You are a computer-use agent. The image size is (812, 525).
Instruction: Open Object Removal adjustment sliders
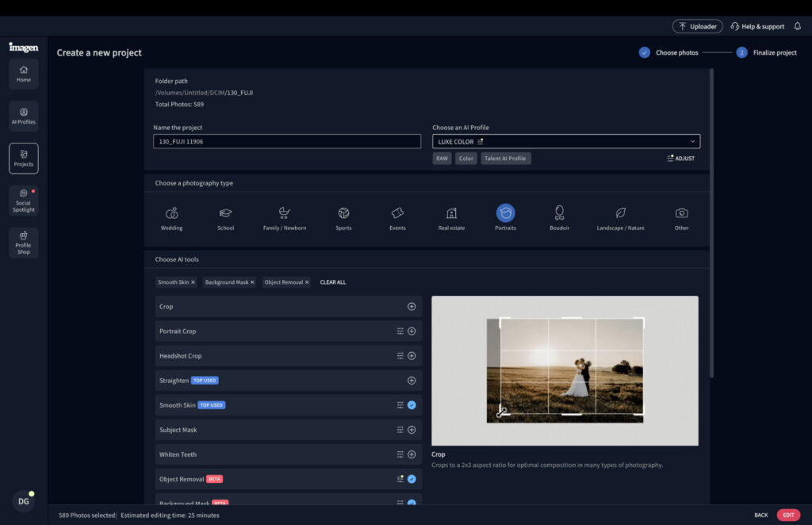click(401, 478)
